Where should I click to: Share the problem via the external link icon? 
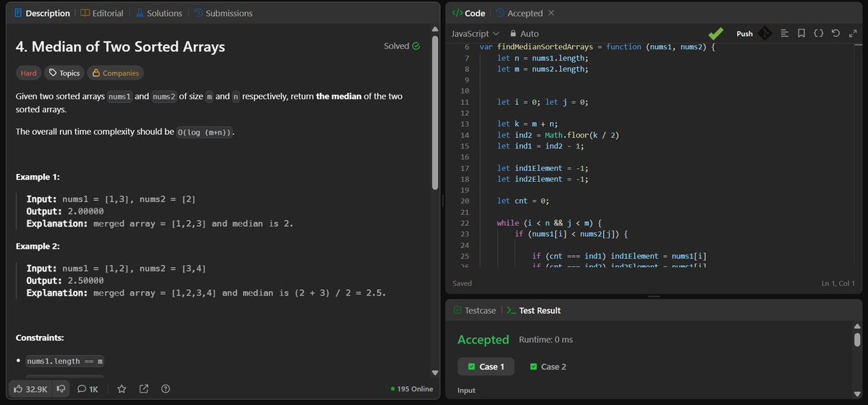[x=143, y=389]
